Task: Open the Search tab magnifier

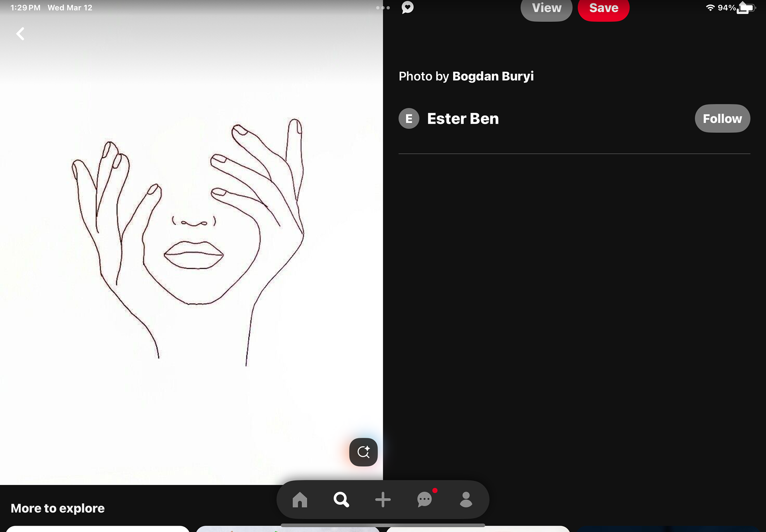Action: coord(341,499)
